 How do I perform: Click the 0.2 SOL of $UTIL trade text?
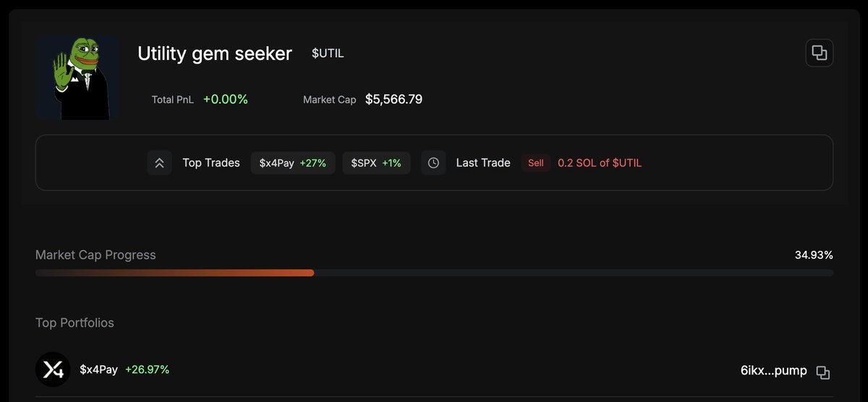pos(600,163)
